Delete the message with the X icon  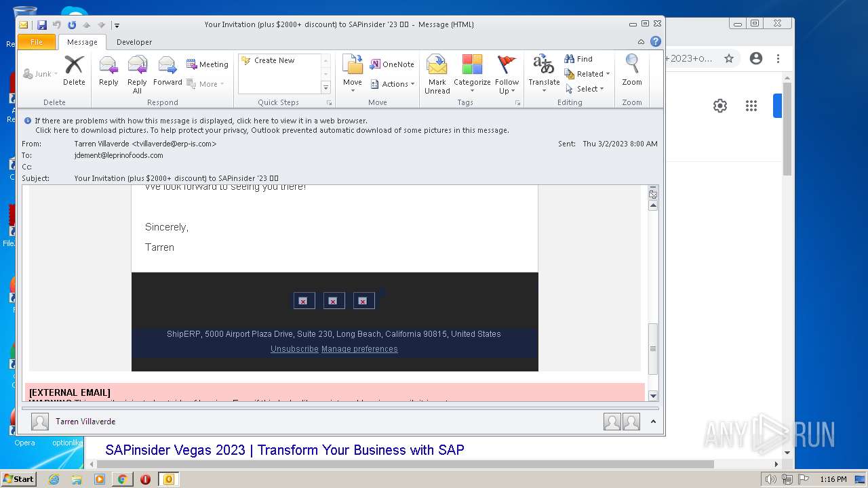coord(74,70)
